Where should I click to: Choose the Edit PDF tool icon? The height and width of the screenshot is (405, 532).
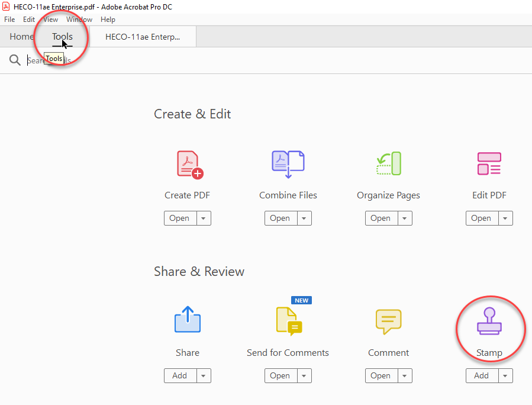point(489,163)
